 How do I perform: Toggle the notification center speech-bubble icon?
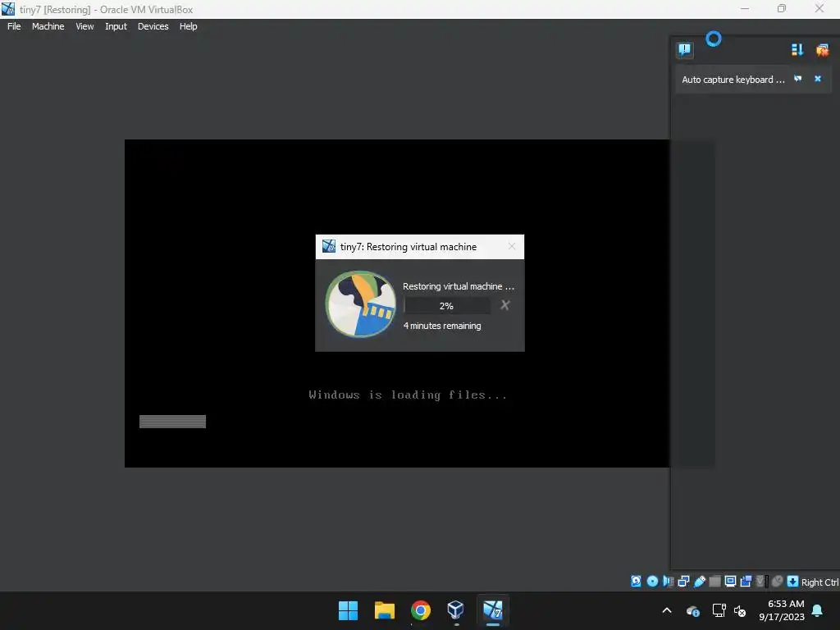coord(685,50)
